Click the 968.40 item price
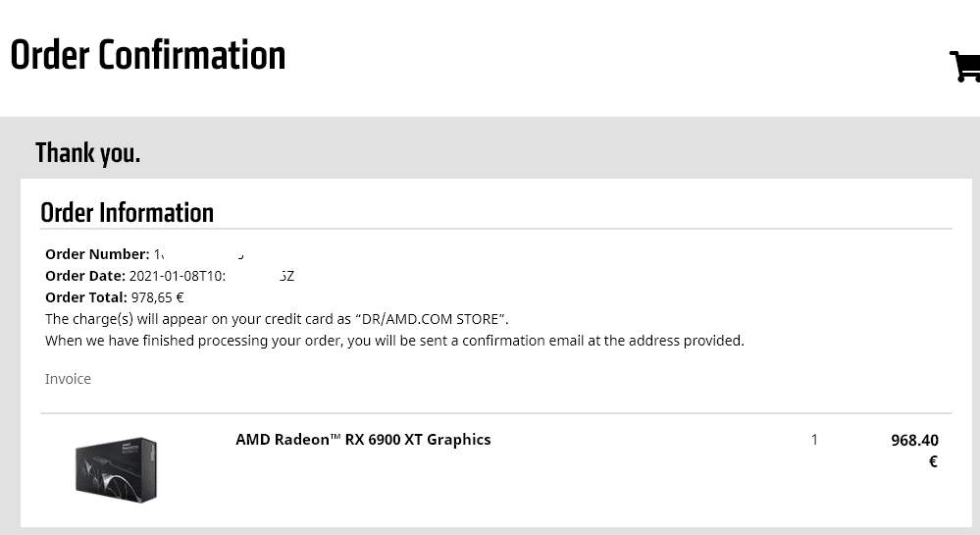The height and width of the screenshot is (535, 980). (914, 441)
